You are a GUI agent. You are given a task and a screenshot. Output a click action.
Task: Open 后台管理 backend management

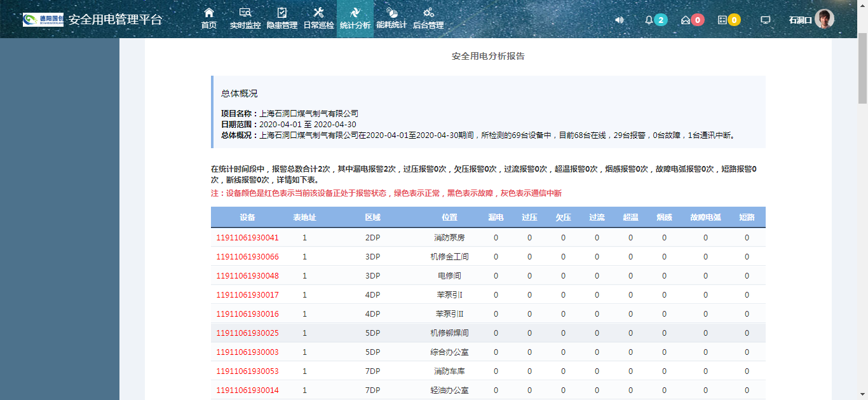coord(428,18)
